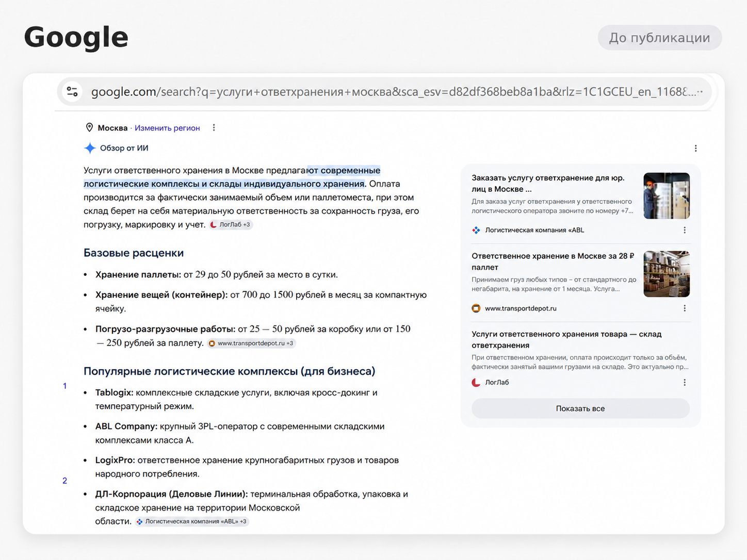Click Показать все button
The image size is (747, 560).
click(580, 408)
